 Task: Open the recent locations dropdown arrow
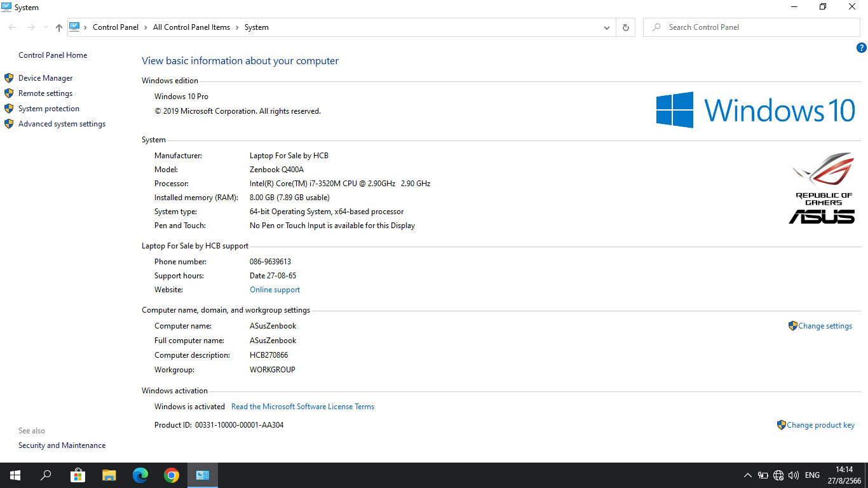click(x=45, y=27)
